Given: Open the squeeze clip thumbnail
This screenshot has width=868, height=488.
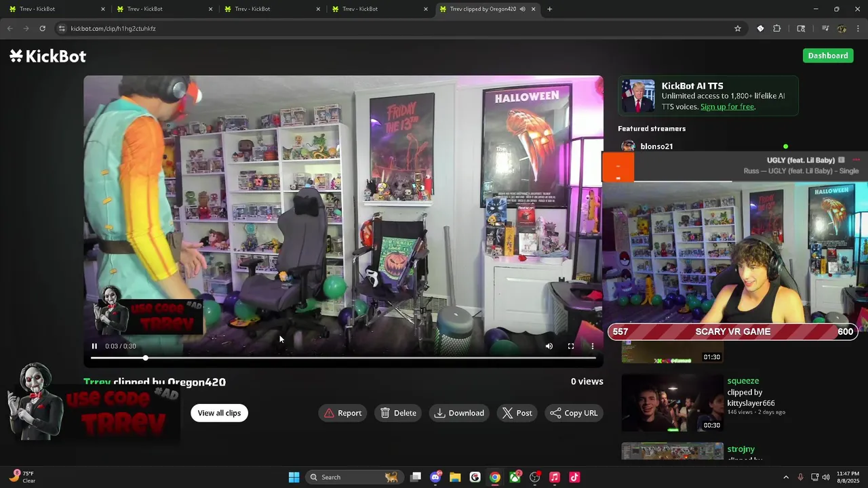Looking at the screenshot, I should 672,403.
